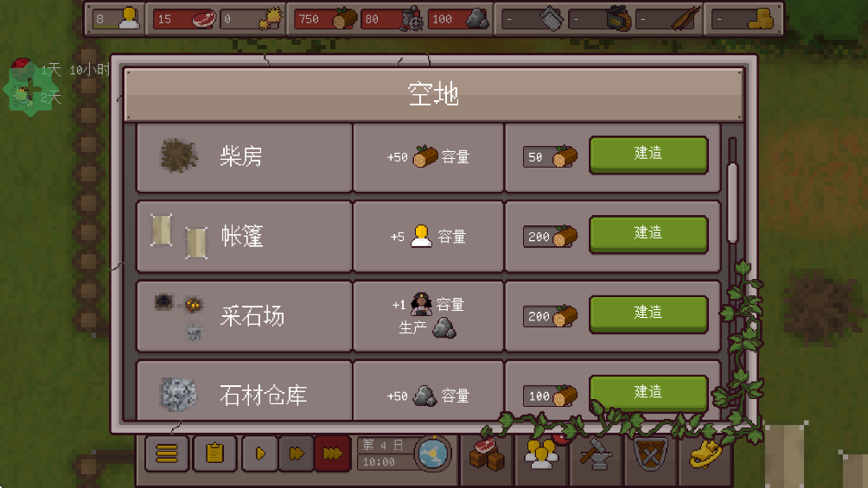
Task: Click the population counter in top bar
Action: click(x=116, y=19)
